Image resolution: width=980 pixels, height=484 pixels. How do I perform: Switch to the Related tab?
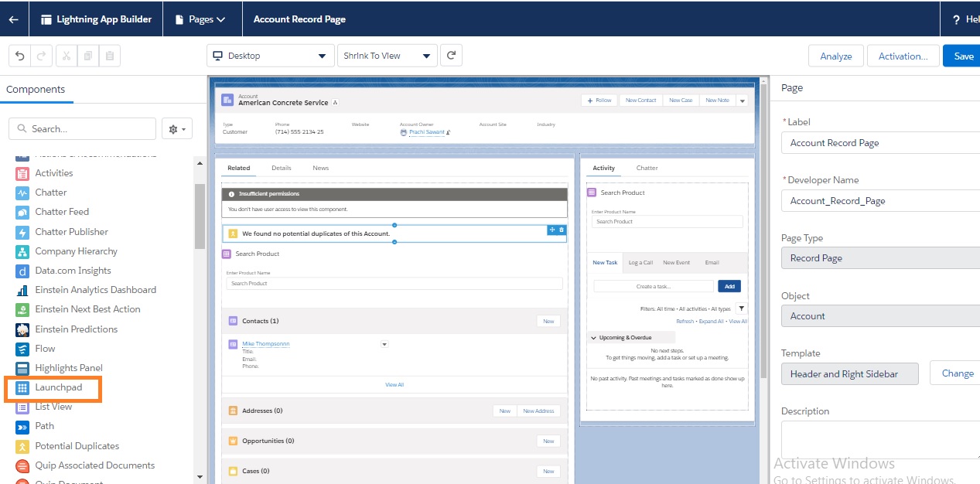238,168
